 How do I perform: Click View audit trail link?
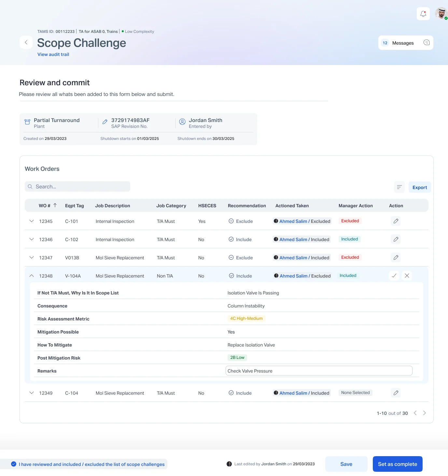(x=53, y=54)
